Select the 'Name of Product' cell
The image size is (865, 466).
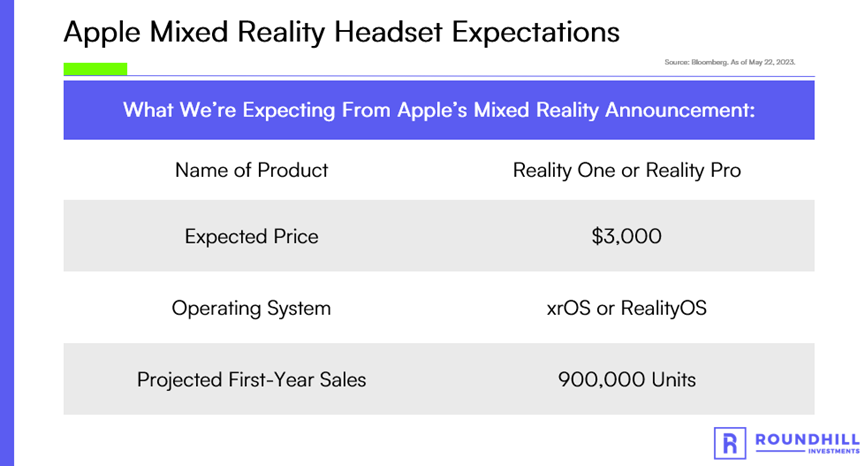(252, 170)
